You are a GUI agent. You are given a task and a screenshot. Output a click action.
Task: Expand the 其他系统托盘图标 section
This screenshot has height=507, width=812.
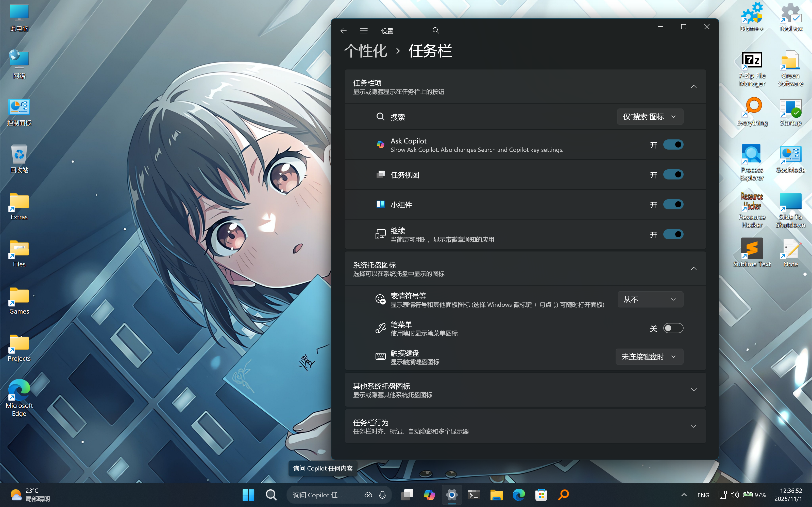[693, 390]
